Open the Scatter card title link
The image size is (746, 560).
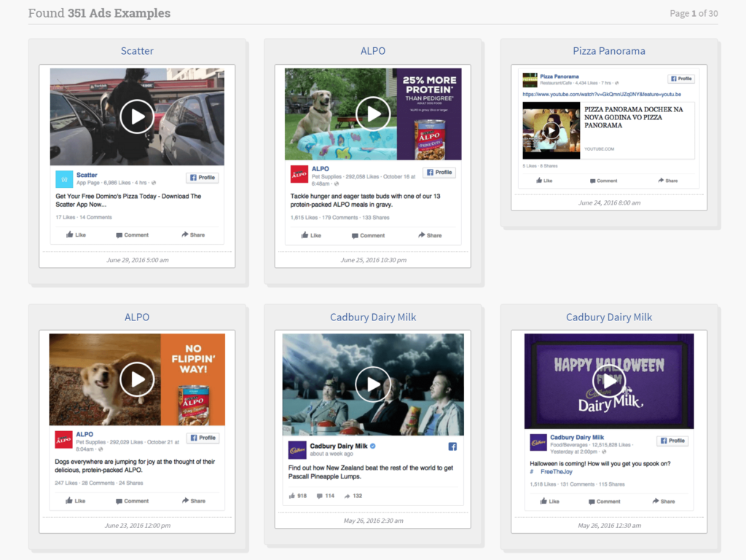[137, 51]
